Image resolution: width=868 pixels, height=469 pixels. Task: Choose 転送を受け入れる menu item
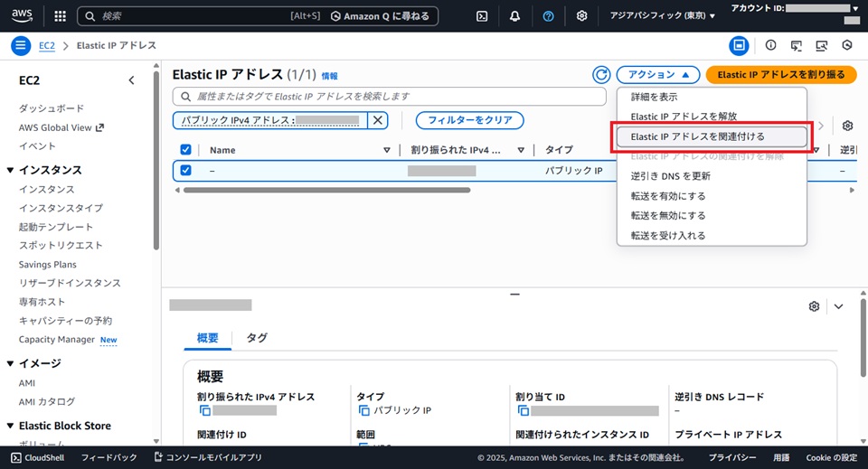(712, 236)
